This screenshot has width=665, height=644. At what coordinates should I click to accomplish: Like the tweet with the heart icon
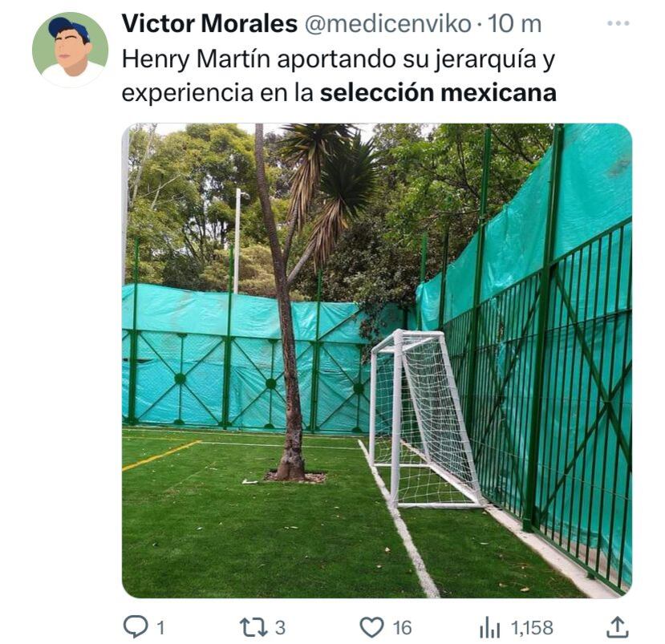371,627
